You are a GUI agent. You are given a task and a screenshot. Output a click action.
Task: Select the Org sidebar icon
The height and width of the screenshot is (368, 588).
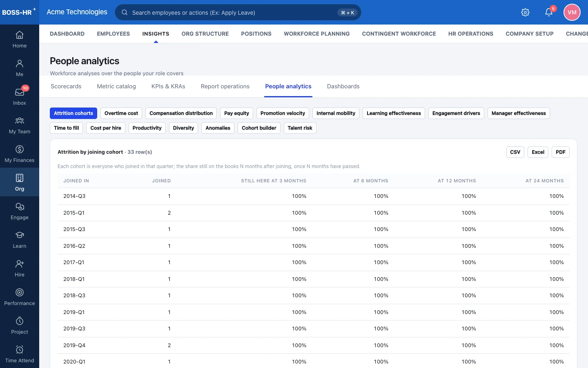pos(20,182)
